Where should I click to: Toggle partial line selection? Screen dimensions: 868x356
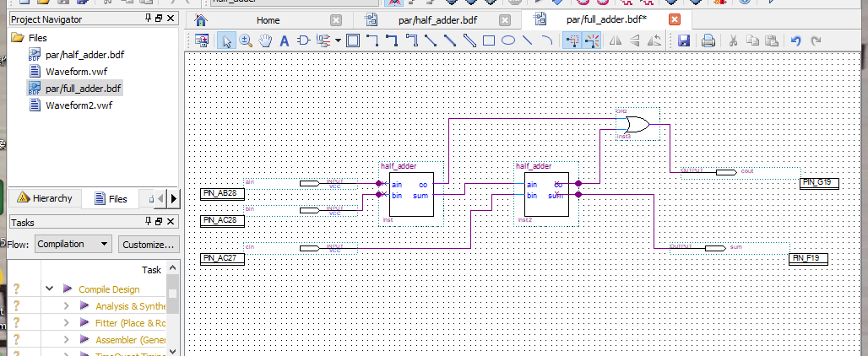coord(572,40)
